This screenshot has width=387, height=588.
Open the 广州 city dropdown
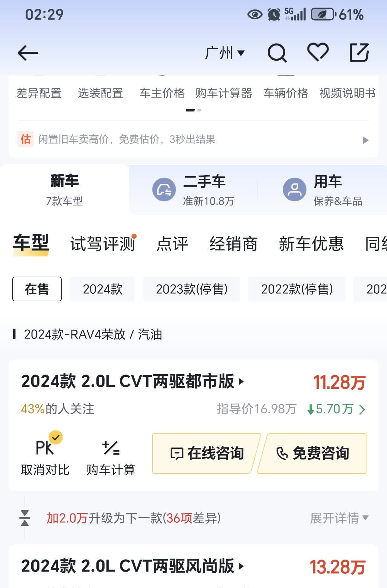coord(225,52)
